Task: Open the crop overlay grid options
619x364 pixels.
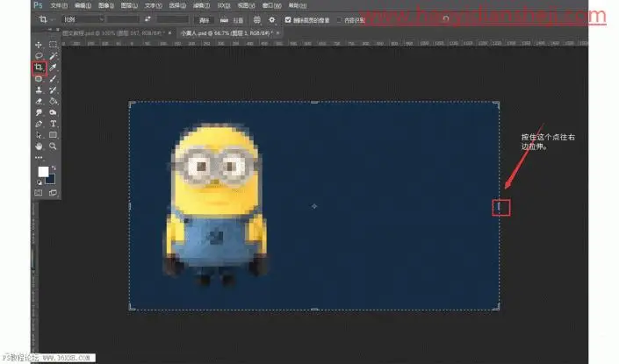Action: tap(256, 19)
